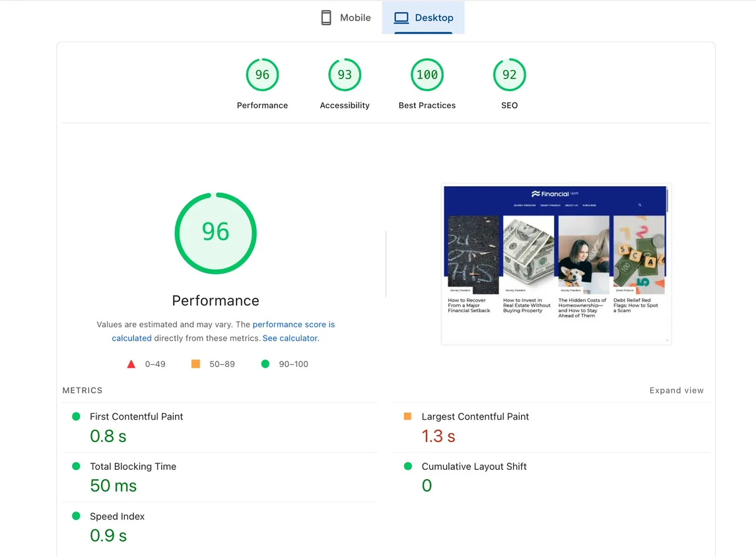The height and width of the screenshot is (557, 756).
Task: Click 'The Hidden Costs of Homeownership' title in preview
Action: pos(582,308)
